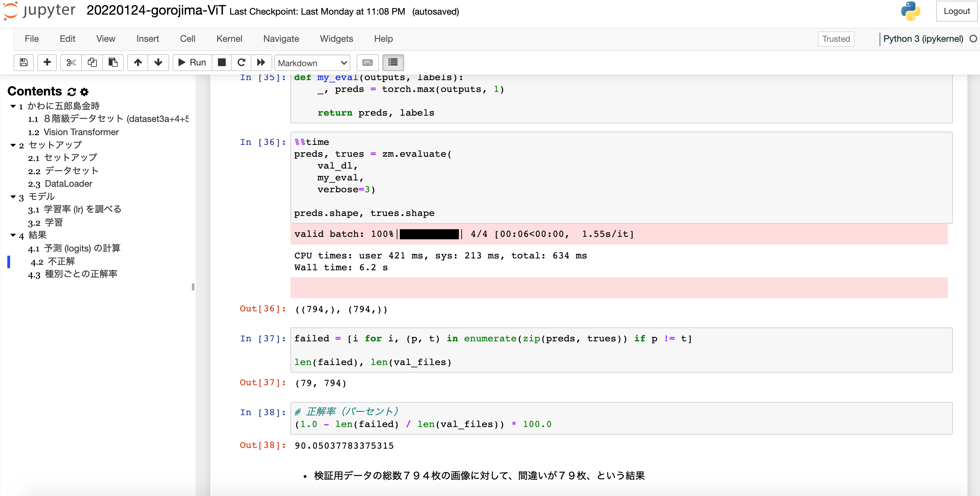The image size is (980, 496).
Task: Open the command palette keyboard icon
Action: 367,62
